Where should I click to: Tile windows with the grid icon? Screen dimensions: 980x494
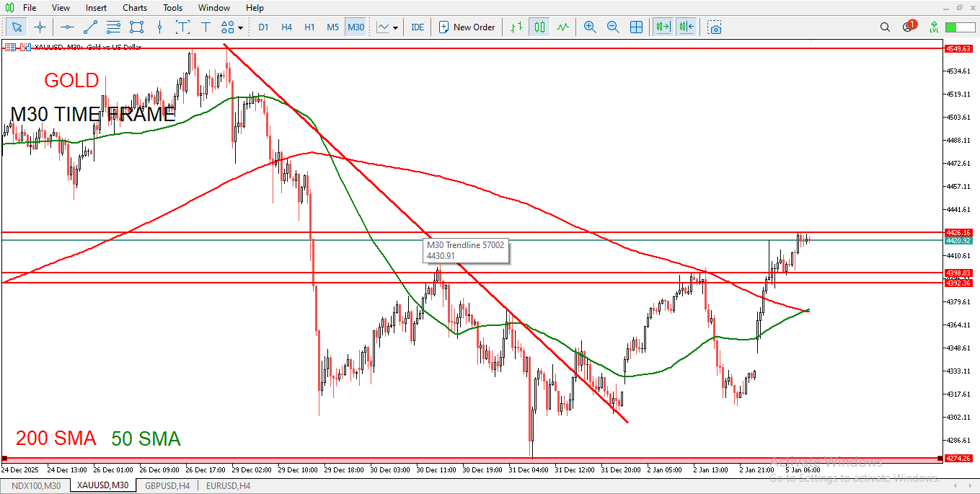636,27
